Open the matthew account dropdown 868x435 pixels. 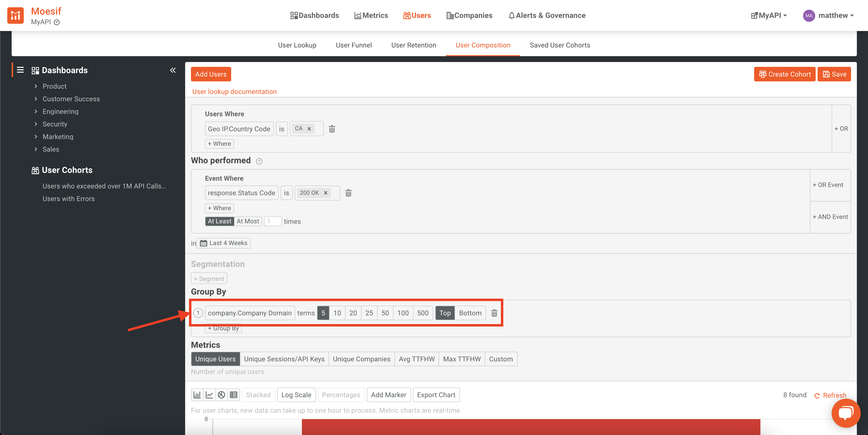click(x=836, y=16)
